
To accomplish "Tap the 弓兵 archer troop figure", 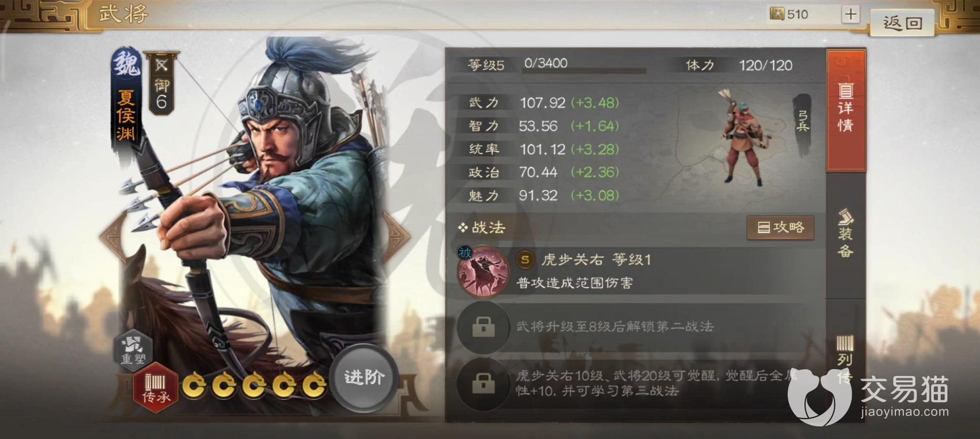I will coord(745,138).
